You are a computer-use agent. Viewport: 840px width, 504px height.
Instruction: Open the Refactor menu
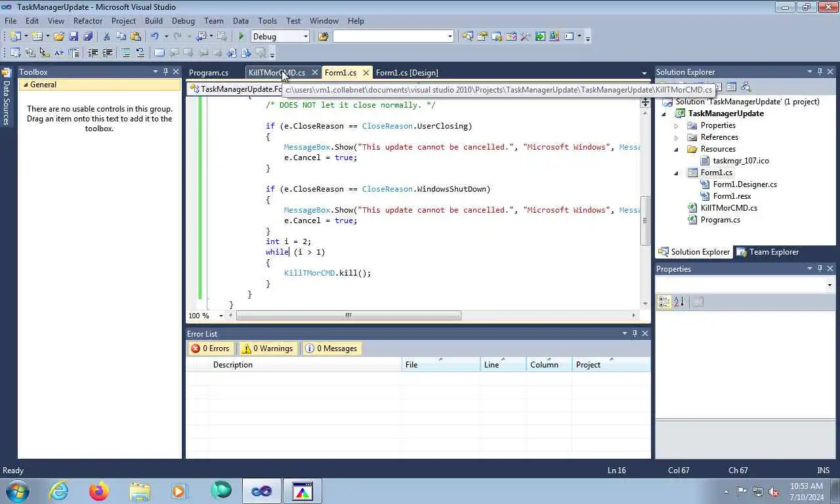click(88, 20)
